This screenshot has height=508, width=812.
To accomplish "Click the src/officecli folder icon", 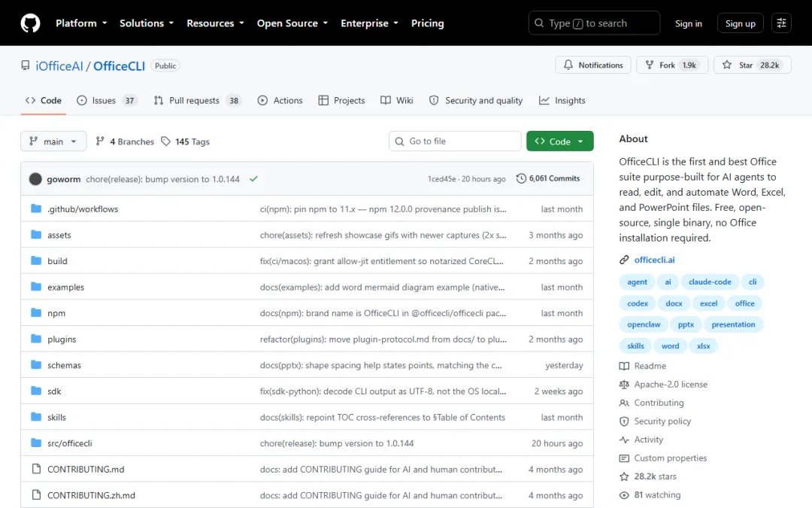I will pyautogui.click(x=36, y=443).
